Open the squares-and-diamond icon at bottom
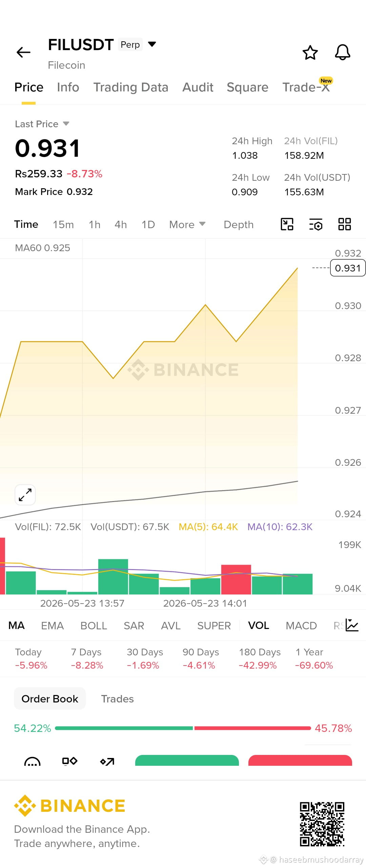 [x=70, y=761]
